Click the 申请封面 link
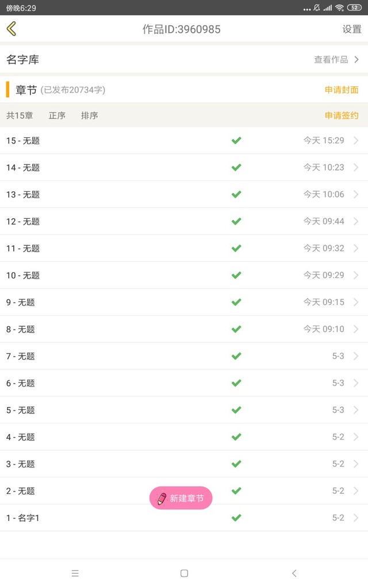This screenshot has width=368, height=588. coord(342,90)
